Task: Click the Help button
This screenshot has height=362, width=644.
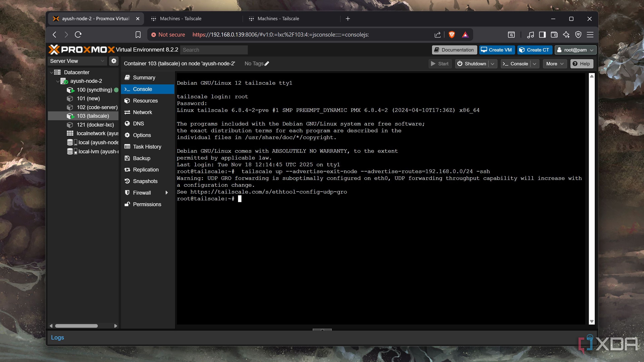Action: [581, 64]
